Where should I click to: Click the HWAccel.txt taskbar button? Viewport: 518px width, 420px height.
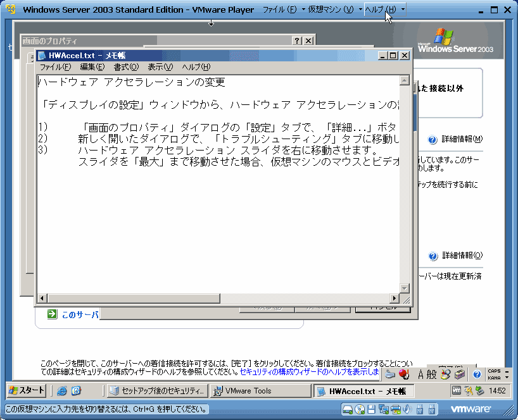(363, 392)
